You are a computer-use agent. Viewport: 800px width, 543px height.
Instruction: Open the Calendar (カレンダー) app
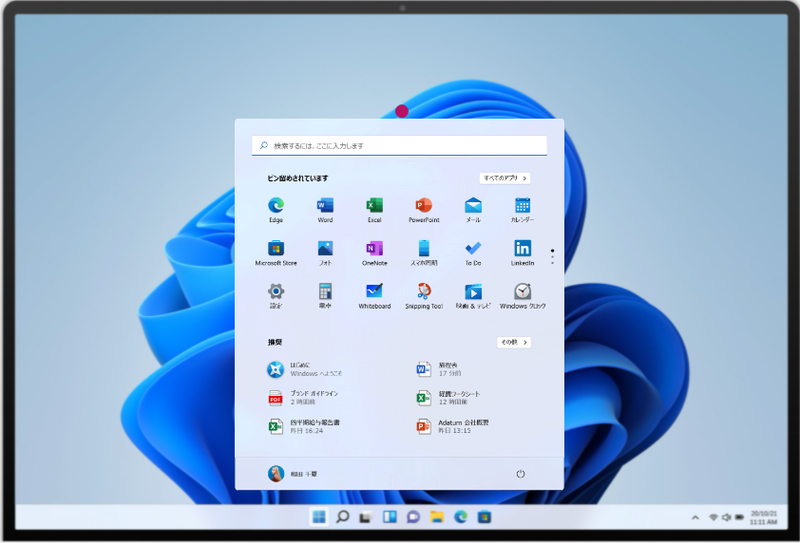522,210
